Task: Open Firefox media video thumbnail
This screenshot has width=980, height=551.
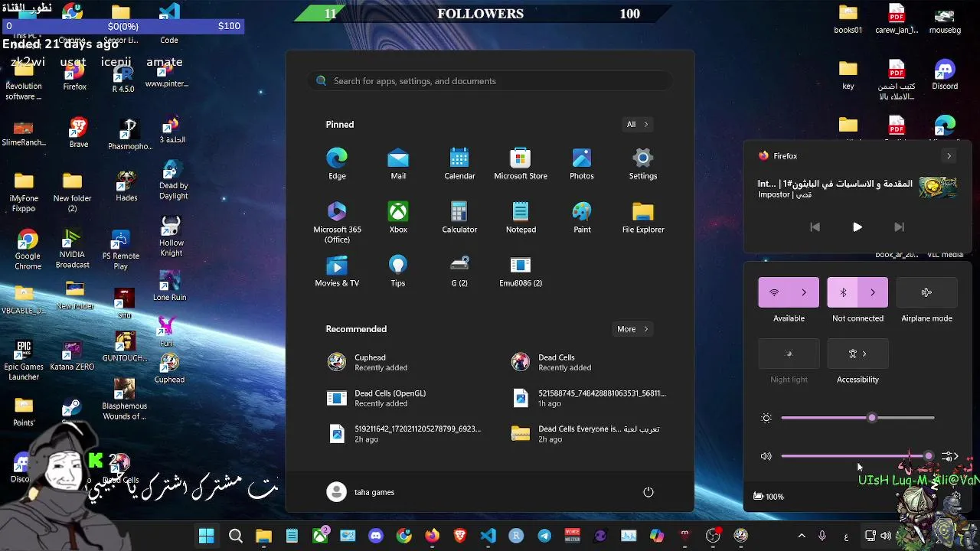Action: coord(938,187)
